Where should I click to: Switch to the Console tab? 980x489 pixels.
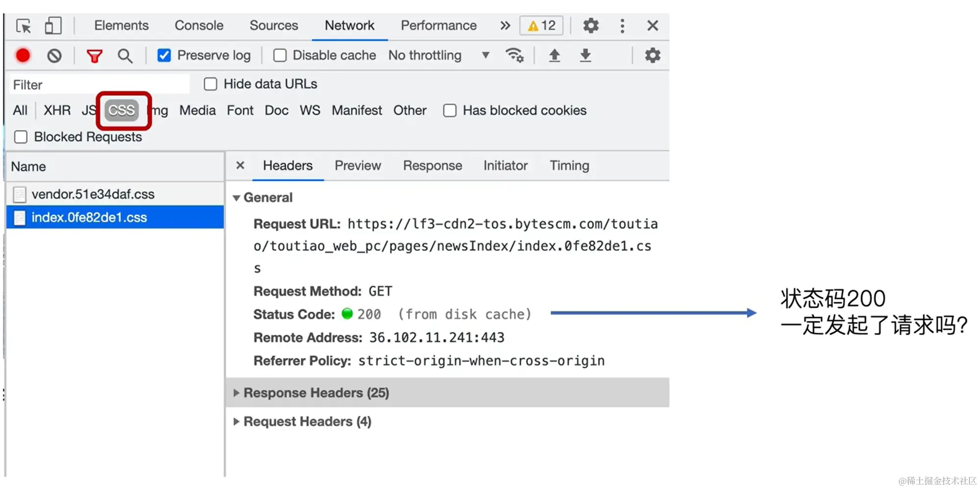tap(199, 25)
